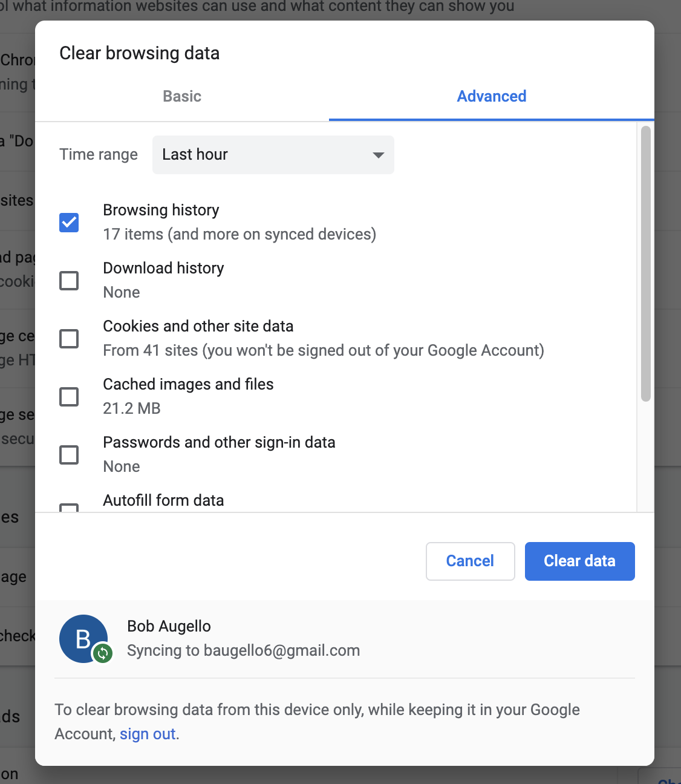Click the dialog's vertical scrollbar thumb

pyautogui.click(x=646, y=264)
